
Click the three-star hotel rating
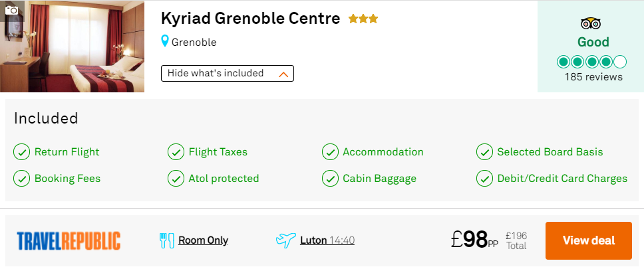click(363, 19)
